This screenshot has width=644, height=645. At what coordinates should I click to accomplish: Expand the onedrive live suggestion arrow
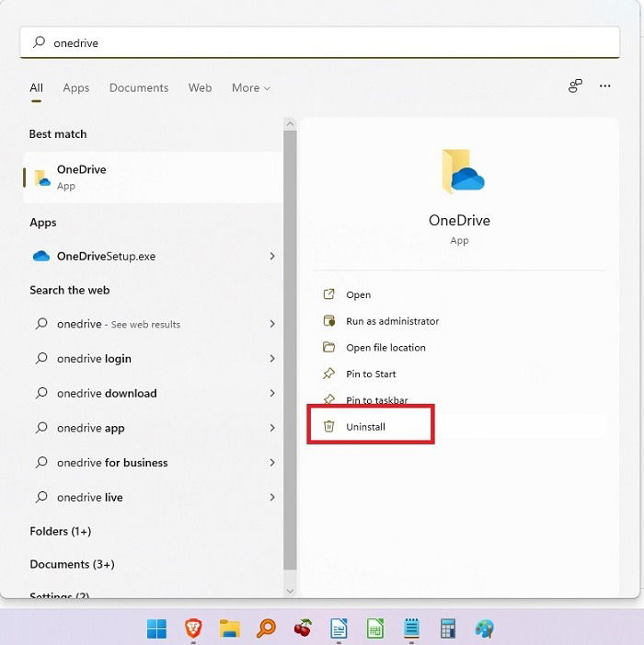click(272, 497)
